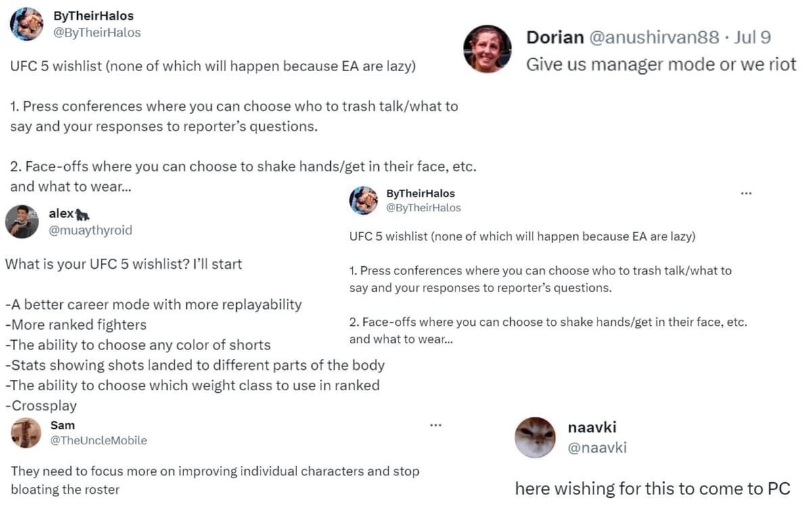Open @ByTheirHalos handle in top-left tweet
This screenshot has width=812, height=508.
[x=97, y=32]
